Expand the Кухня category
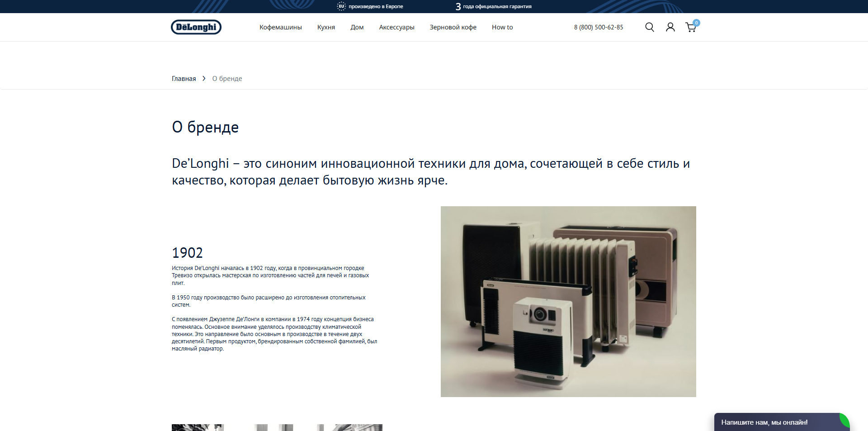This screenshot has height=431, width=868. point(325,27)
